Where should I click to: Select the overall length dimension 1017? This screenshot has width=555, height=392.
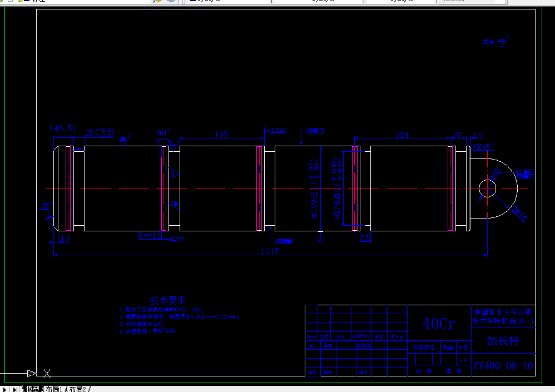[270, 251]
